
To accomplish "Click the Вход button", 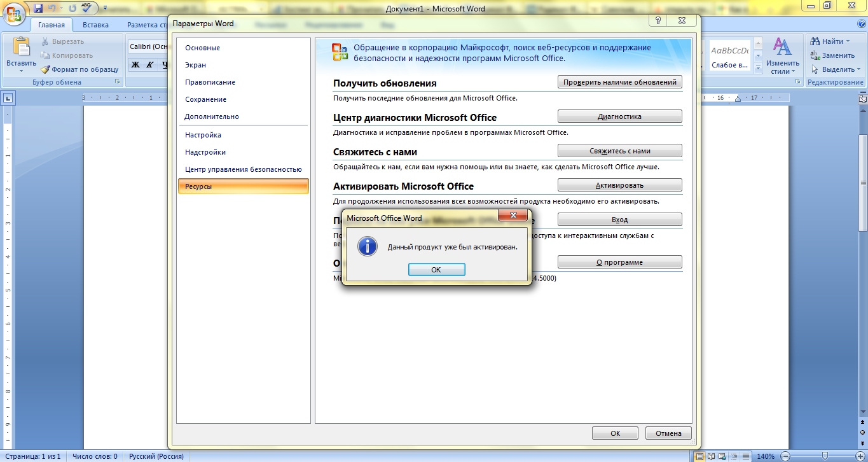I will point(620,220).
